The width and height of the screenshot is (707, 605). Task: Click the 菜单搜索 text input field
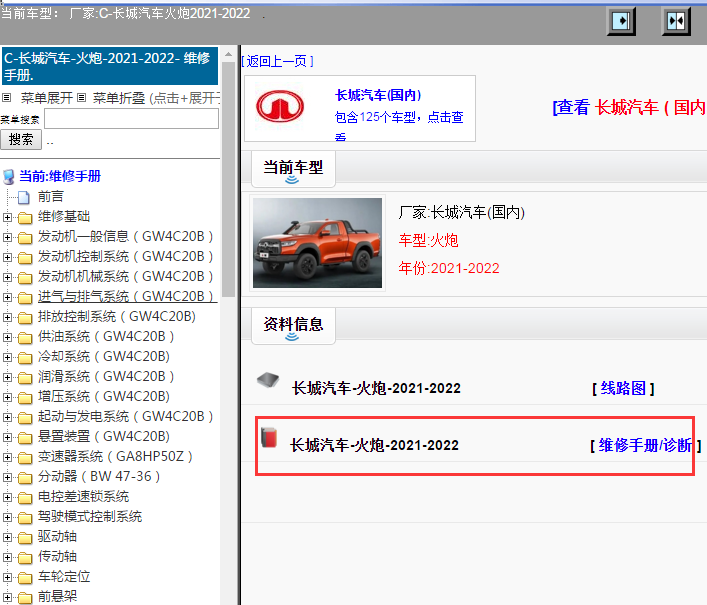pos(131,119)
